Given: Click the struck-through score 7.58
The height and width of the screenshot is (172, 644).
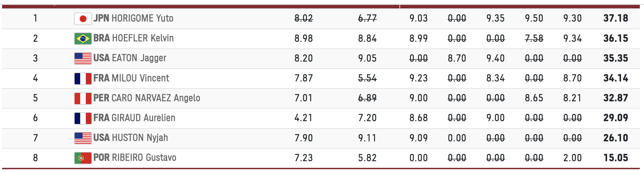Looking at the screenshot, I should pos(534,38).
